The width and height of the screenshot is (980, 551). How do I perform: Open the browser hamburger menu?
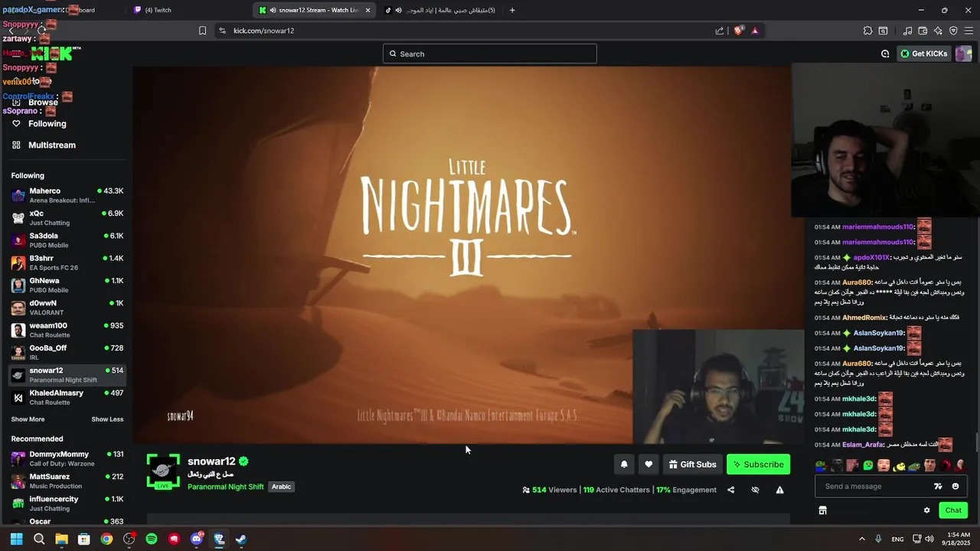(x=969, y=31)
